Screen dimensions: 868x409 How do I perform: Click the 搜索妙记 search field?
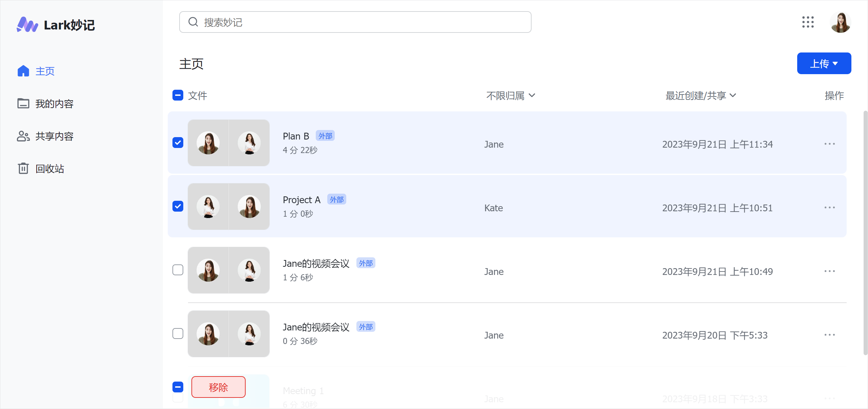[x=355, y=22]
